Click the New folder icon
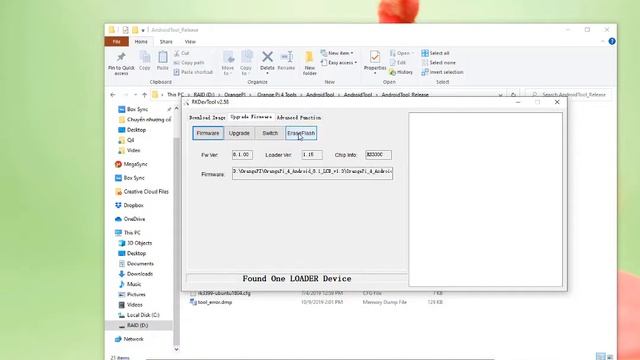Screen dimensions: 640x360 [309, 63]
